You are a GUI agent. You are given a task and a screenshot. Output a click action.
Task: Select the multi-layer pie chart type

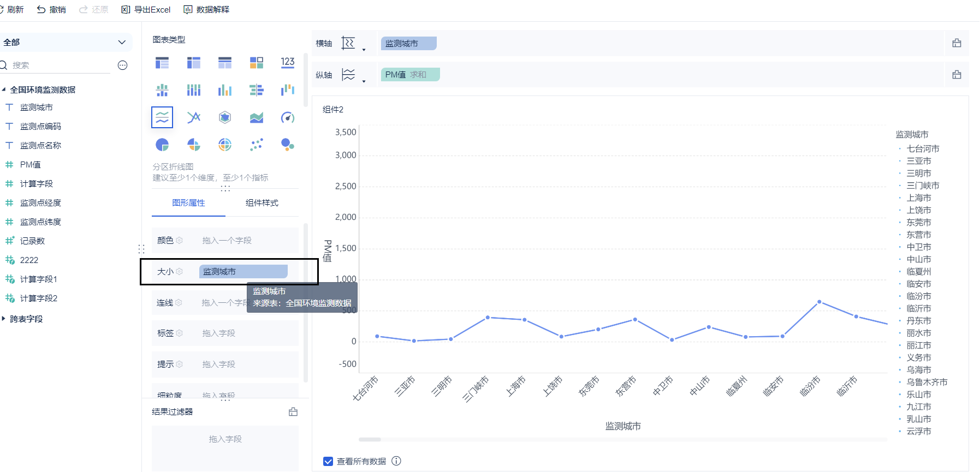(225, 145)
